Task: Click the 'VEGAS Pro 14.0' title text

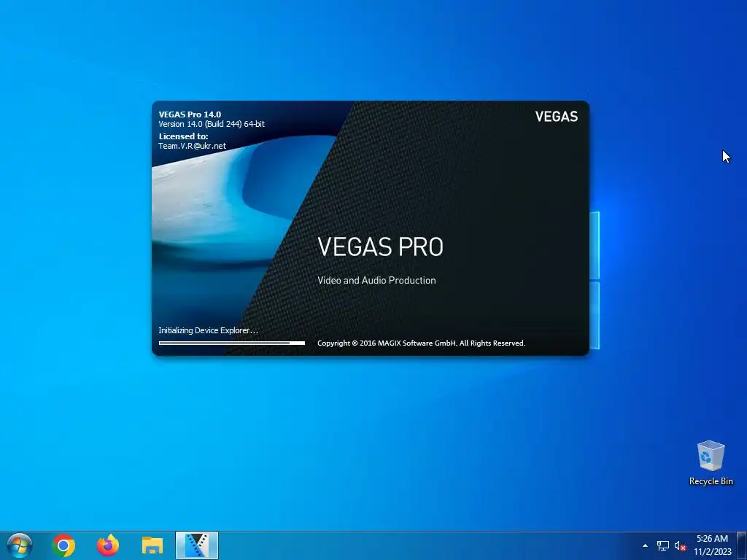Action: (190, 114)
